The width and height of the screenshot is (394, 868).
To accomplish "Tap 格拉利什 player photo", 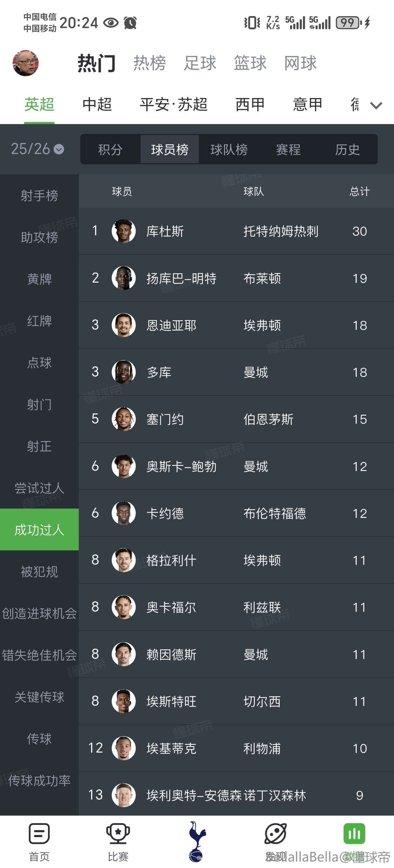I will 124,560.
